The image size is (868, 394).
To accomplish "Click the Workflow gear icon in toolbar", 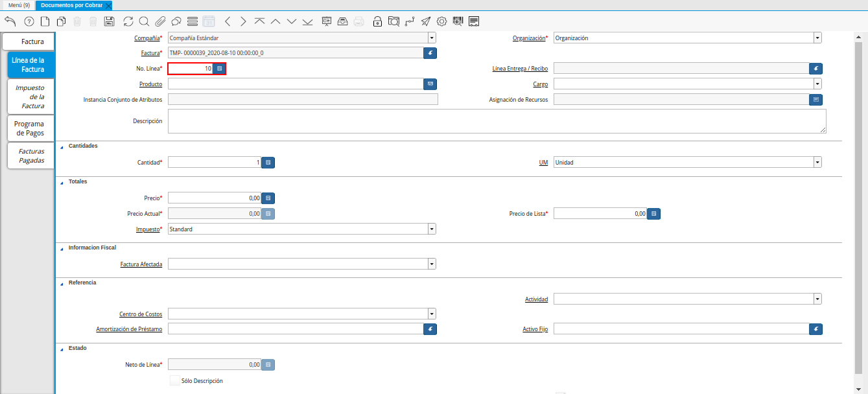I will coord(442,21).
